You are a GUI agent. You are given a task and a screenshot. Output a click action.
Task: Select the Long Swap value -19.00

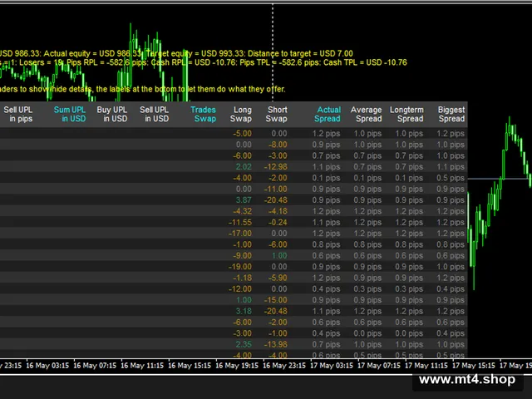(x=240, y=267)
